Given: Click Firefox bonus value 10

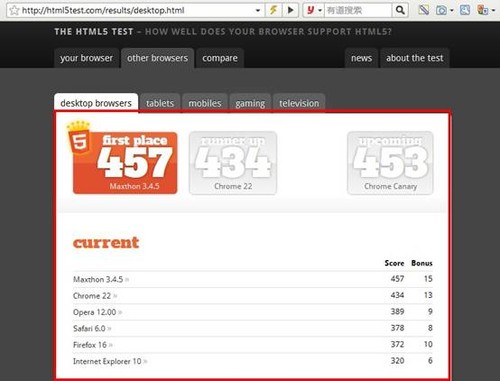Looking at the screenshot, I should click(x=428, y=344).
